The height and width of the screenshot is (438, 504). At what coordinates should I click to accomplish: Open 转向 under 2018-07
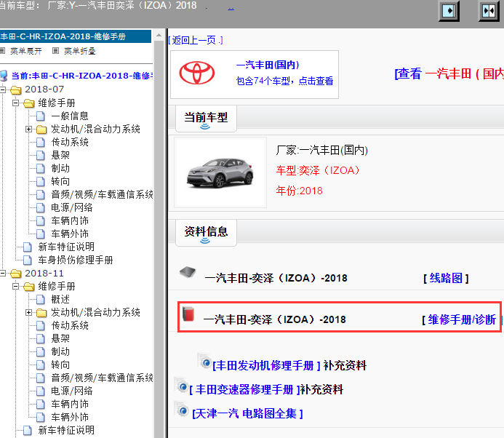[60, 181]
